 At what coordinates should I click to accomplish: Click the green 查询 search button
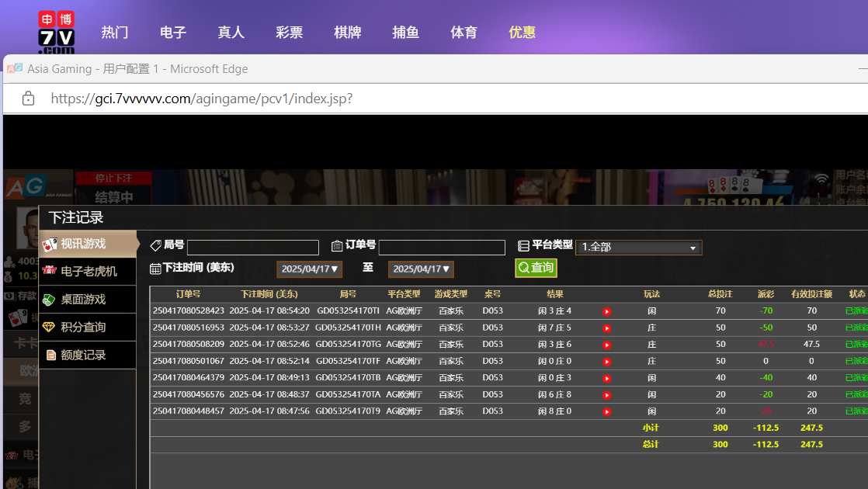(536, 268)
